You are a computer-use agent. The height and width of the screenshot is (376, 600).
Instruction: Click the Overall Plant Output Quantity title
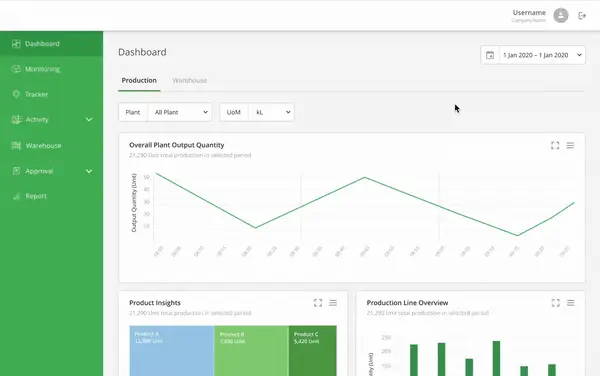[176, 145]
